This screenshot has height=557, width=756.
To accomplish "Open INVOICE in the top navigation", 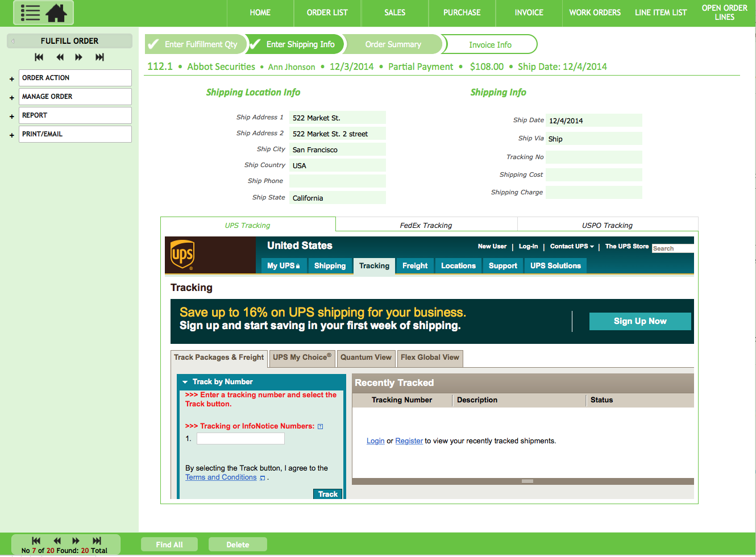I will pyautogui.click(x=529, y=13).
